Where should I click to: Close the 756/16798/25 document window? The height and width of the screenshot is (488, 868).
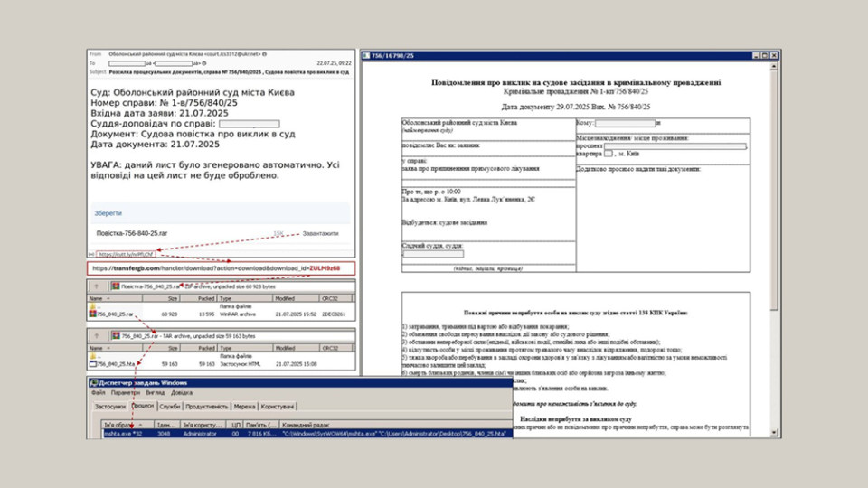coord(774,55)
